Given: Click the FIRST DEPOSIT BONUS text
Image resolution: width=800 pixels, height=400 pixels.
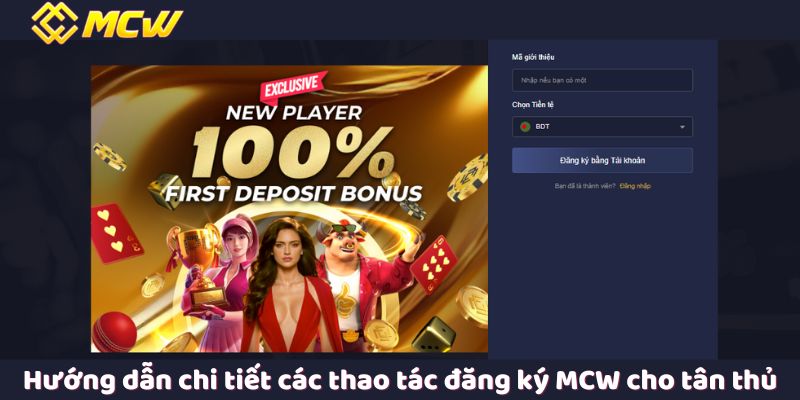Looking at the screenshot, I should tap(294, 194).
